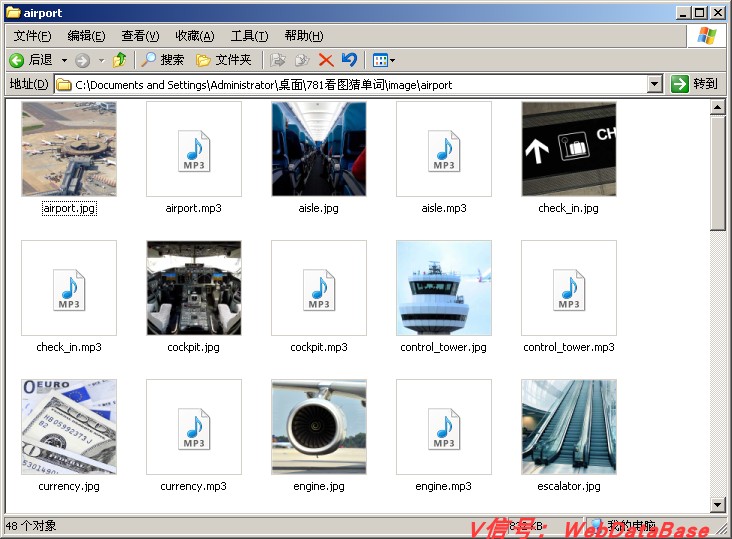Viewport: 732px width, 539px height.
Task: Select the control_tower.mp3 file icon
Action: coord(569,289)
